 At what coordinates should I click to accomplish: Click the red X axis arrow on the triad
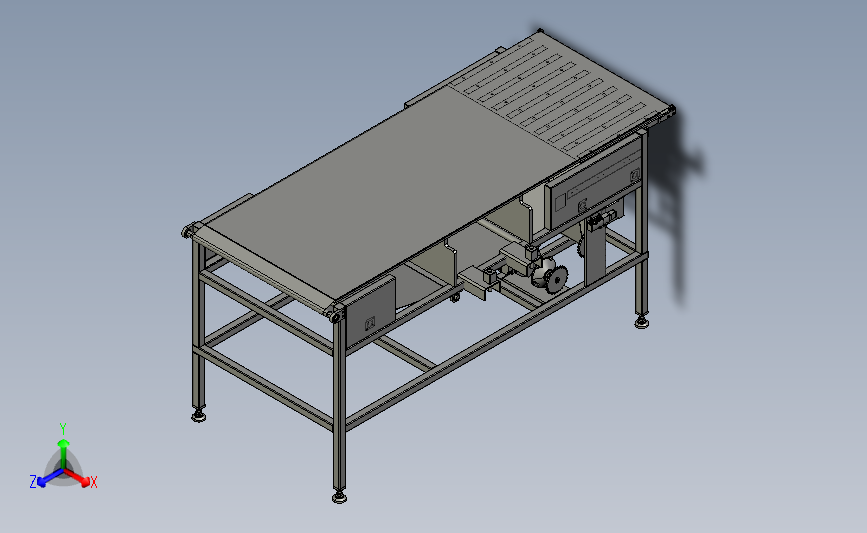coord(77,477)
